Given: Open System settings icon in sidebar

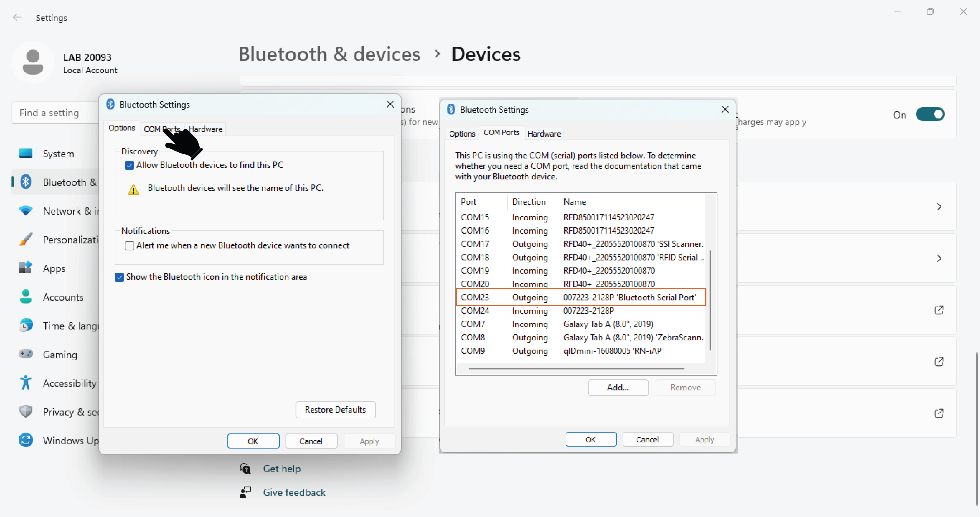Looking at the screenshot, I should click(x=26, y=153).
